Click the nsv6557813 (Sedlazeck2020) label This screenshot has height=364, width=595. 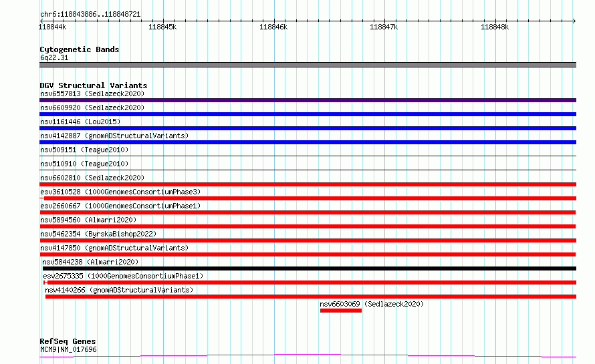point(92,94)
